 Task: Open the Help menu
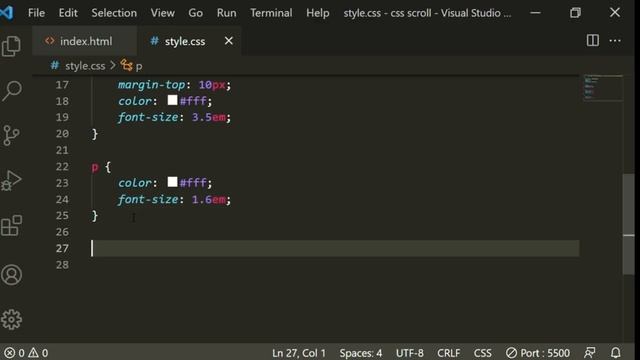pos(318,13)
